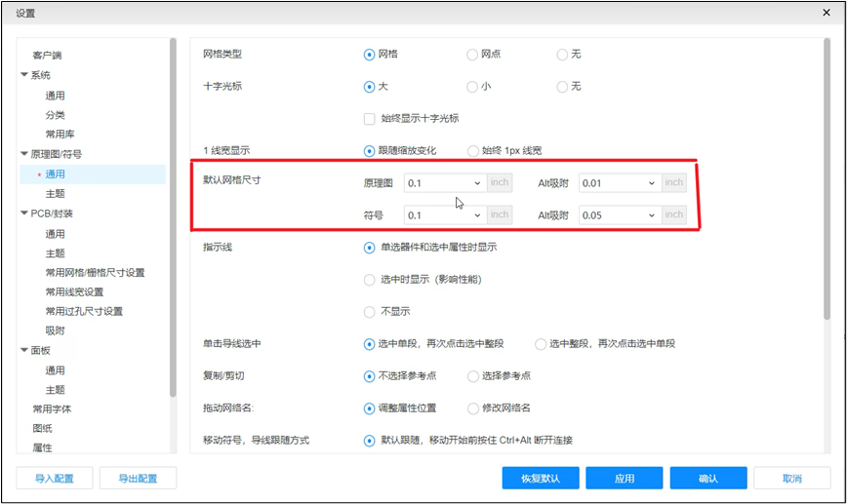Select 选择参考点 for 复制/剪切
The height and width of the screenshot is (504, 847).
[x=472, y=376]
